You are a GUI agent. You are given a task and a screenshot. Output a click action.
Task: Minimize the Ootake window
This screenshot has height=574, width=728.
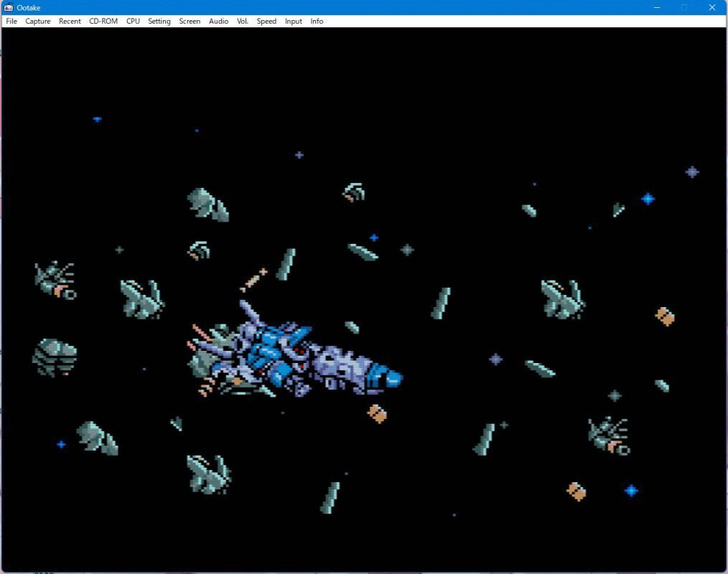click(656, 7)
